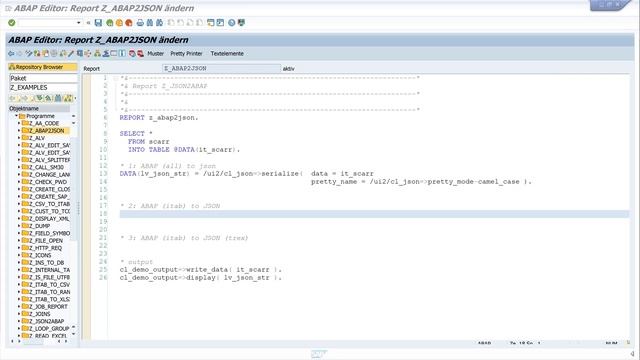
Task: Click the Z_EXAMPLES package name field
Action: pos(43,87)
